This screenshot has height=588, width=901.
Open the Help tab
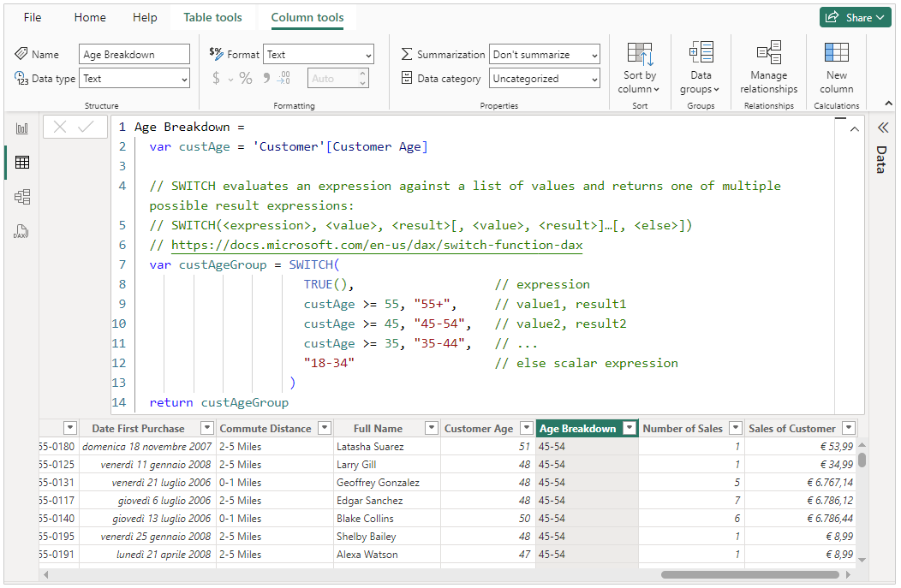[145, 17]
